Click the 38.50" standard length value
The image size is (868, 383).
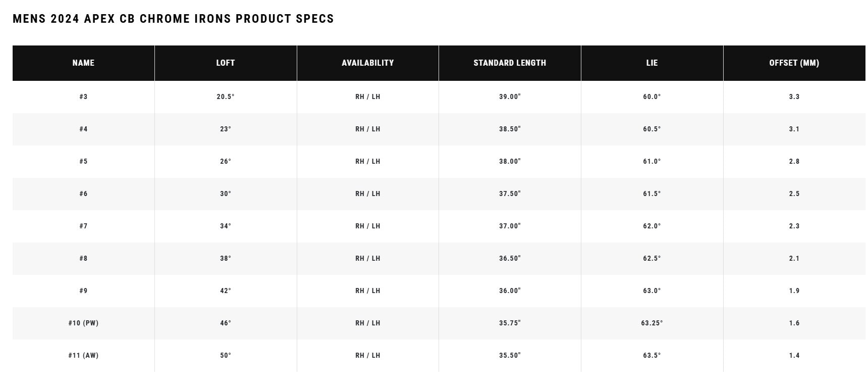tap(510, 129)
